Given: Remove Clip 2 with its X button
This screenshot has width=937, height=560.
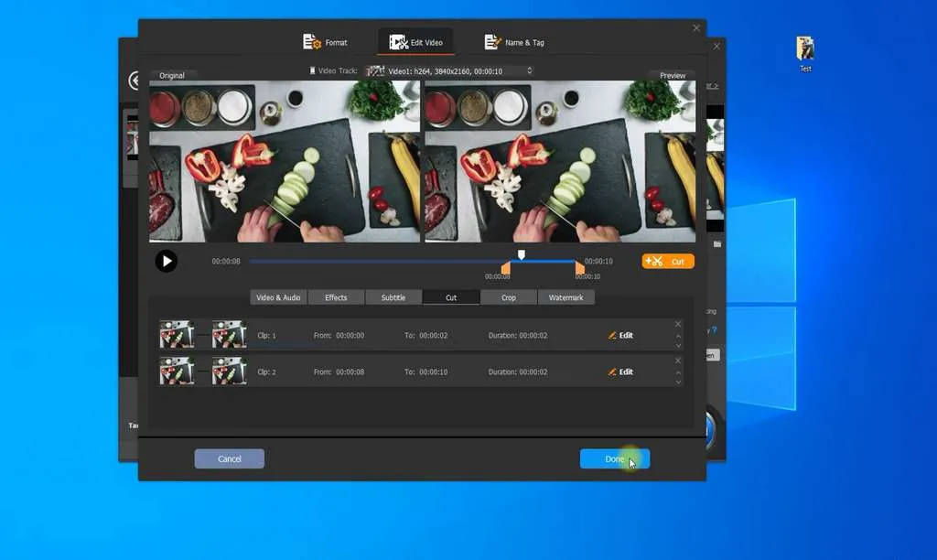Looking at the screenshot, I should (678, 361).
